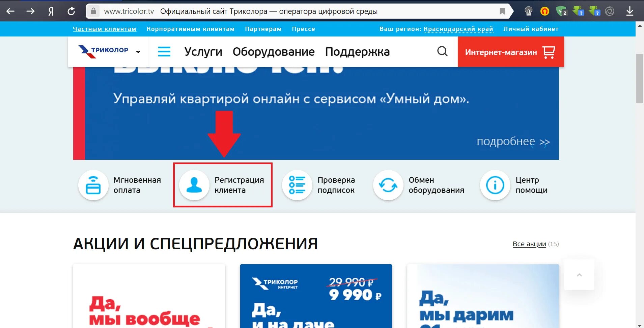The height and width of the screenshot is (328, 644).
Task: Follow the подробнее >> banner link
Action: pos(513,141)
